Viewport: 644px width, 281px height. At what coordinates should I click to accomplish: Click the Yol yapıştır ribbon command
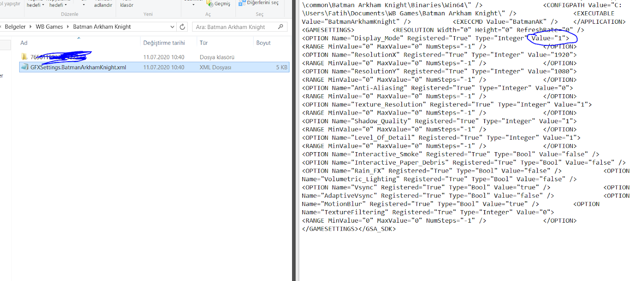click(x=10, y=4)
